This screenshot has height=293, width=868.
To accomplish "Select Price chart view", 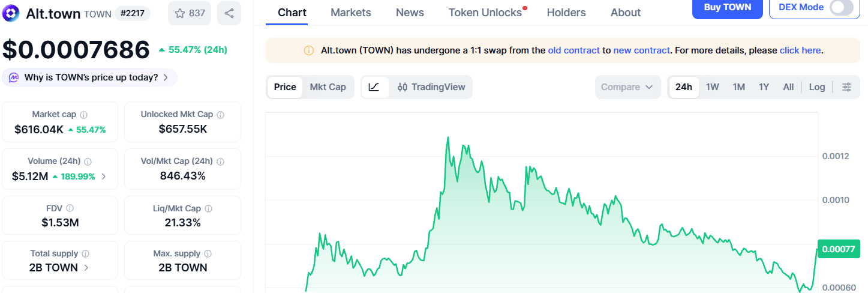I will click(x=285, y=87).
